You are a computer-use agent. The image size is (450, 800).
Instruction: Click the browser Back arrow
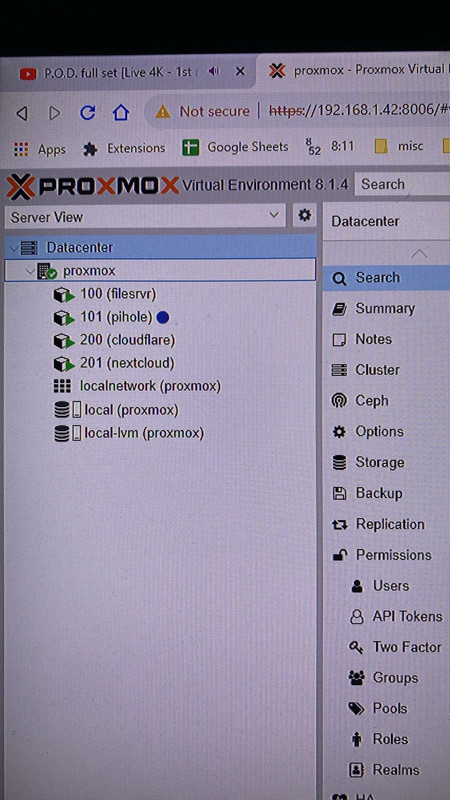(x=22, y=113)
